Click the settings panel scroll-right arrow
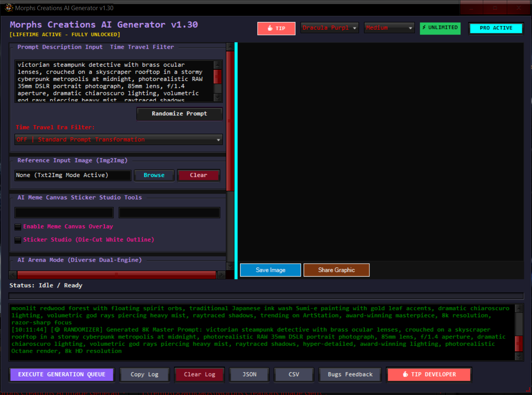This screenshot has width=532, height=395. click(221, 275)
